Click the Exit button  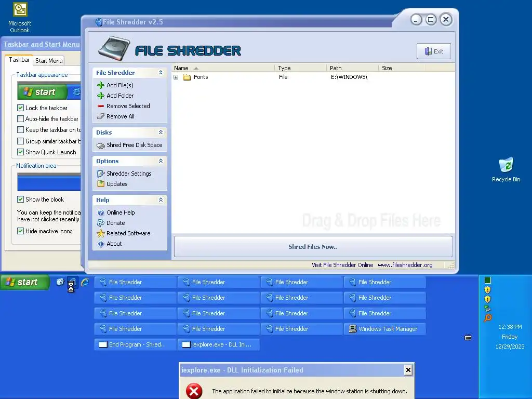click(434, 51)
